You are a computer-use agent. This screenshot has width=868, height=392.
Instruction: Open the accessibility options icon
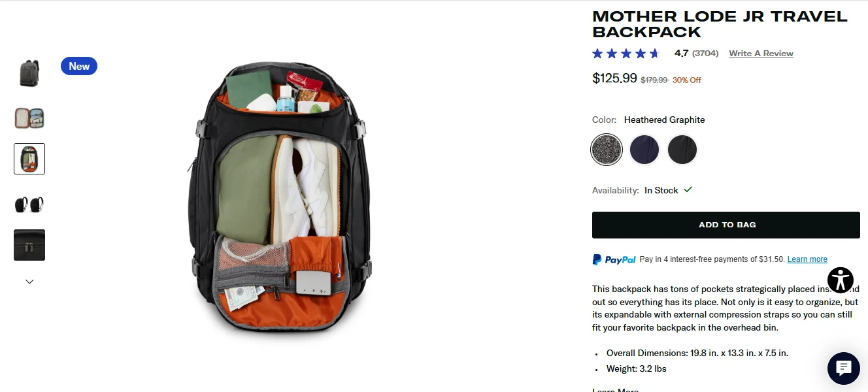click(841, 280)
